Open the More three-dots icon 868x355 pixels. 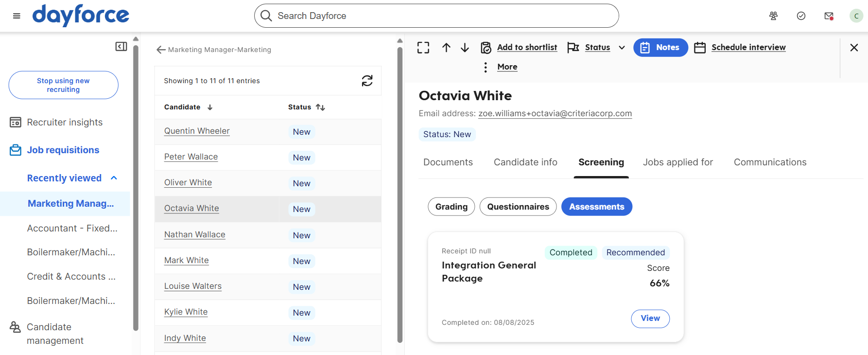coord(486,67)
